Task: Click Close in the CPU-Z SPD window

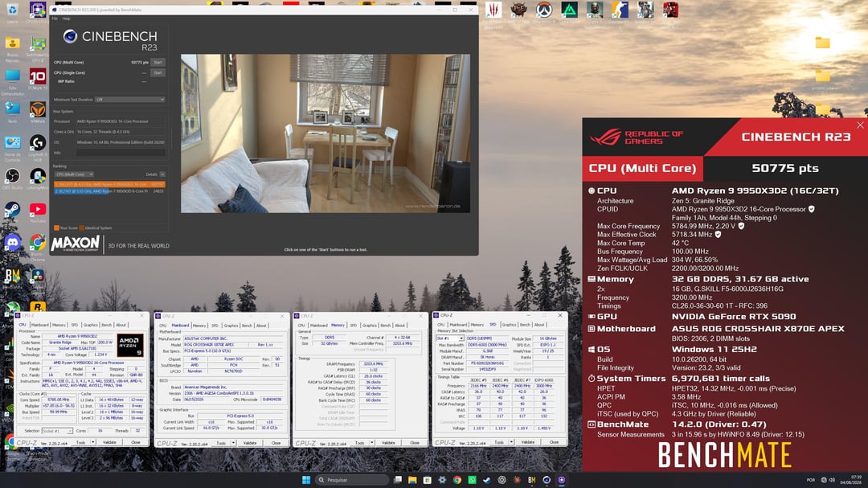Action: coord(554,442)
